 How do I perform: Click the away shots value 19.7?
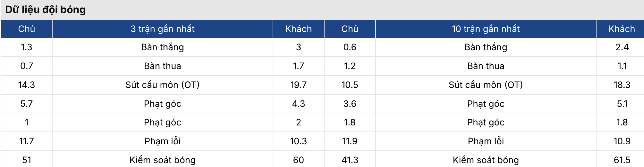tap(298, 85)
